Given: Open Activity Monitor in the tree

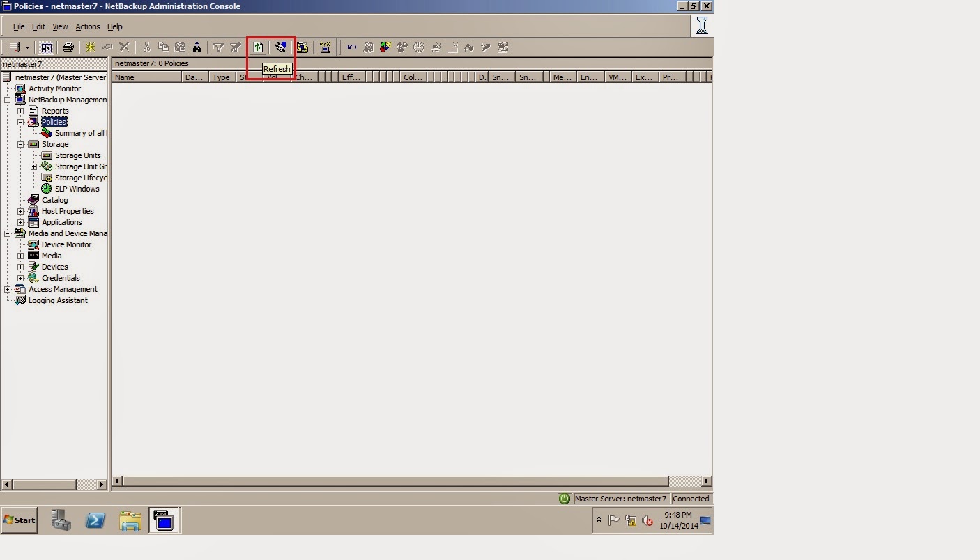Looking at the screenshot, I should click(x=54, y=88).
